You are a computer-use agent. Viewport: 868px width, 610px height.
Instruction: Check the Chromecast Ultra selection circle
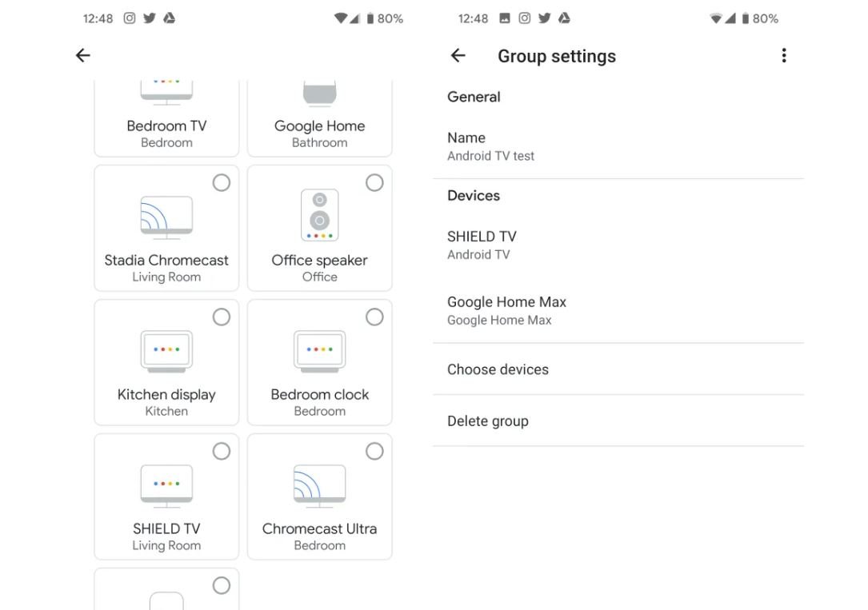(x=374, y=452)
